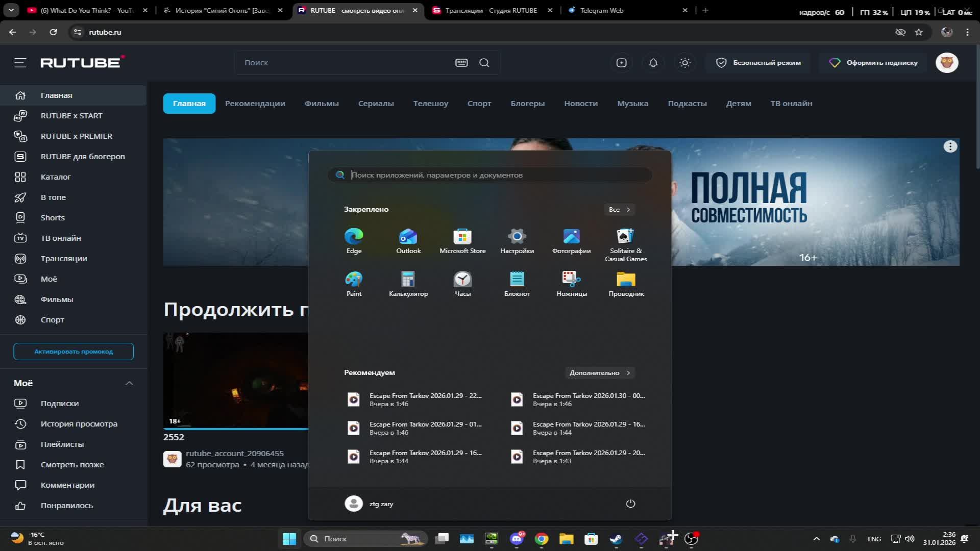Collapse the Моё sidebar section

pos(129,383)
